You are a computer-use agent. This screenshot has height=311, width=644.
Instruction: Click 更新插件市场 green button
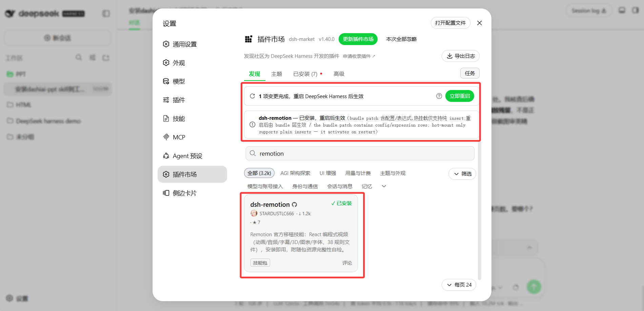click(x=358, y=39)
